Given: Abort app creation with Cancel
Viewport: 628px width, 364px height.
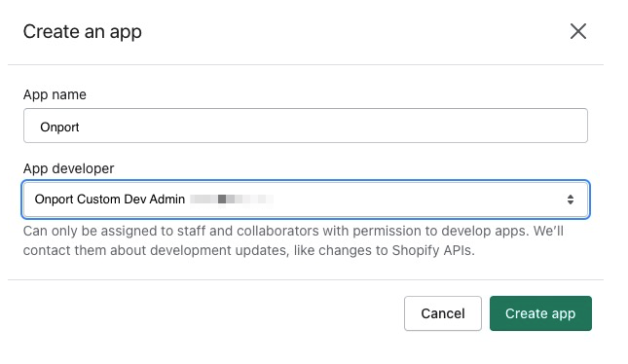Looking at the screenshot, I should pyautogui.click(x=443, y=313).
